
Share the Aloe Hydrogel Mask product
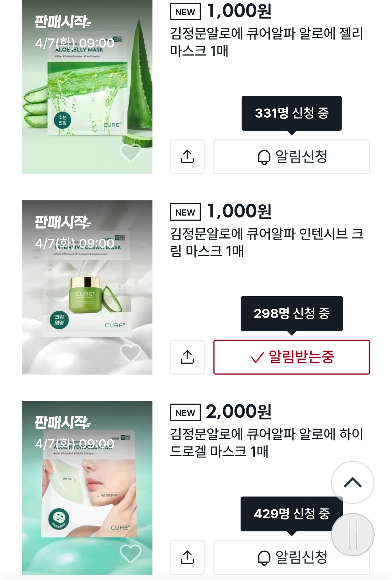[187, 557]
